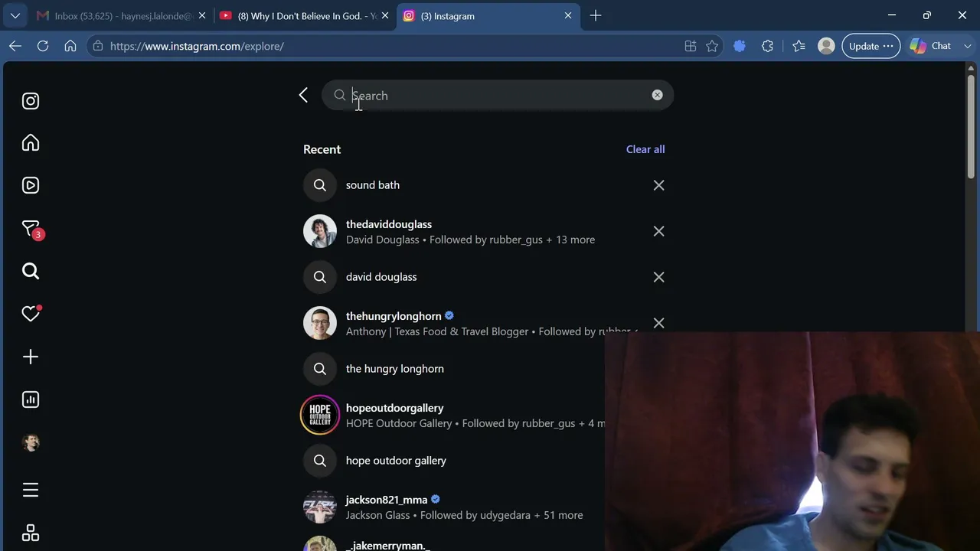Remove 'sound bath' from recent searches
This screenshot has width=980, height=551.
(x=658, y=185)
